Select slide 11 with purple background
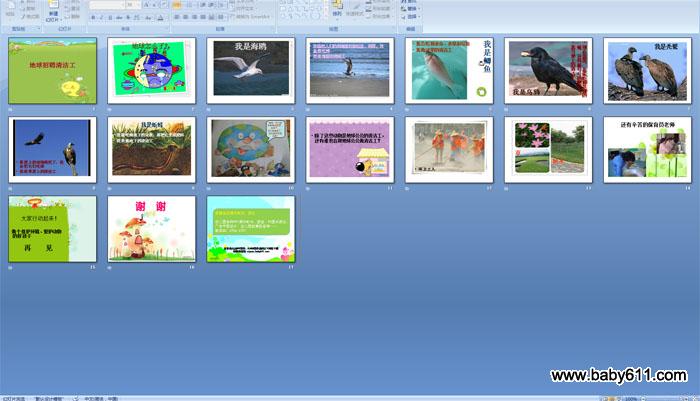Screen dimensions: 700x401 pos(350,150)
